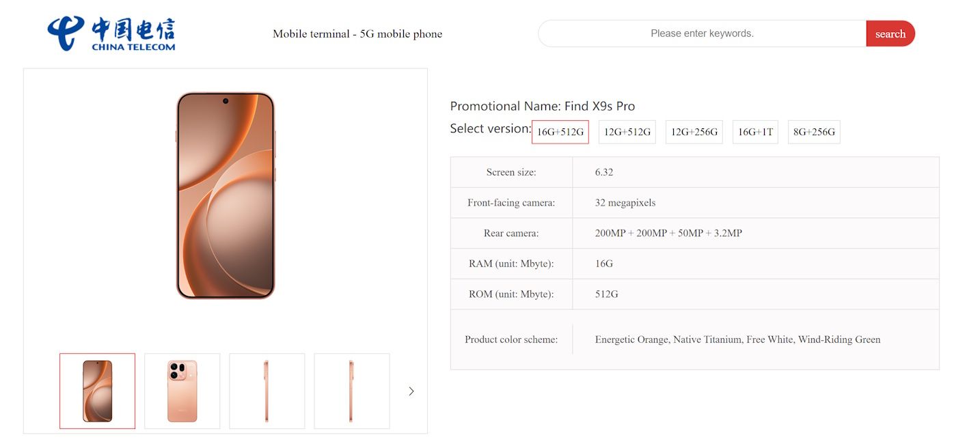Click the right arrow to see more thumbnails
The image size is (980, 444).
coord(411,391)
